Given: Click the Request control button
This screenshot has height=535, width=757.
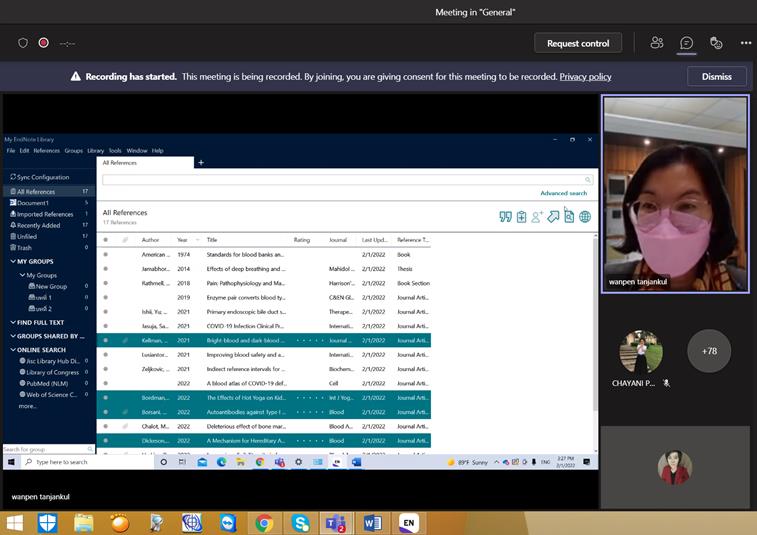Looking at the screenshot, I should tap(578, 43).
